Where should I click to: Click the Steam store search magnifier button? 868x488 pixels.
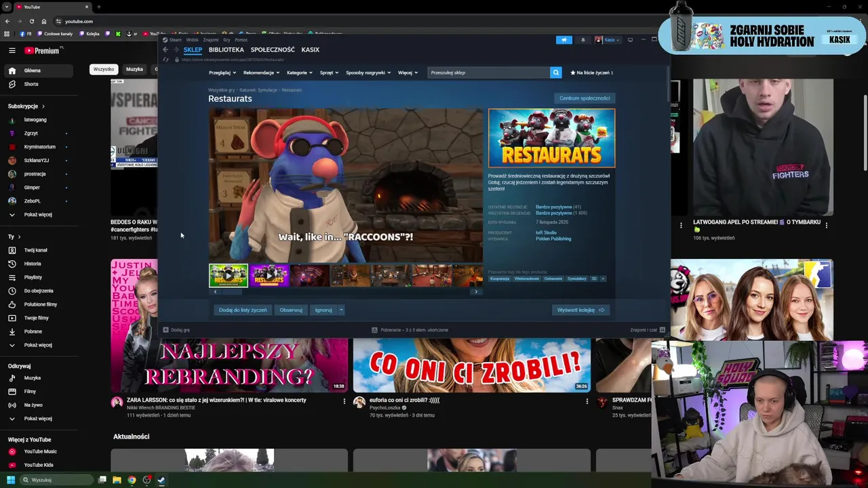(x=555, y=73)
